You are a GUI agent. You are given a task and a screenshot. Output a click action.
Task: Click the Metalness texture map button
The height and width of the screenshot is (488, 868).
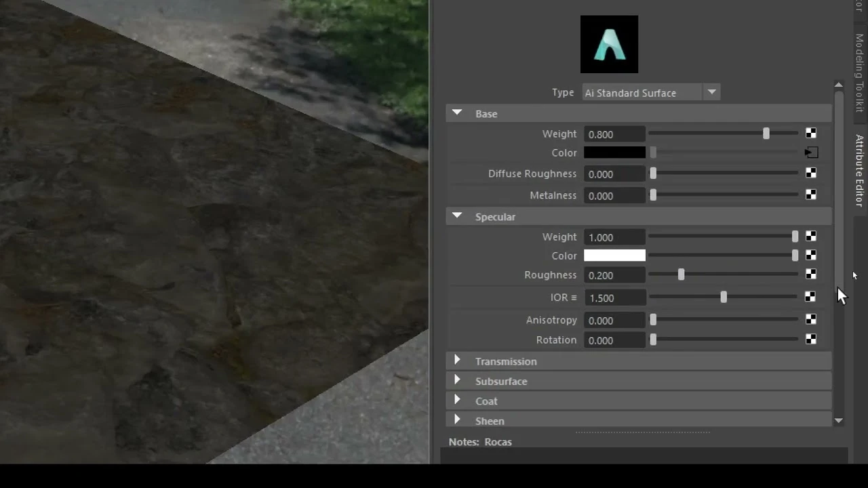click(811, 195)
